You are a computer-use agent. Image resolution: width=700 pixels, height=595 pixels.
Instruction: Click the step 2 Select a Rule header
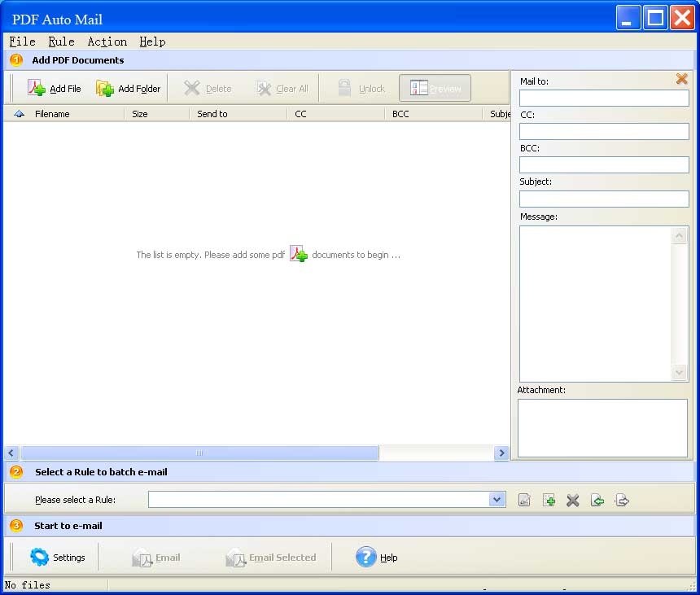(x=101, y=472)
